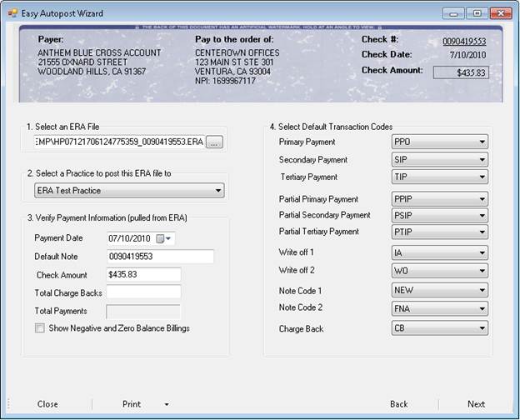The image size is (520, 420).
Task: Click the Total Charge Backs field
Action: (x=143, y=292)
